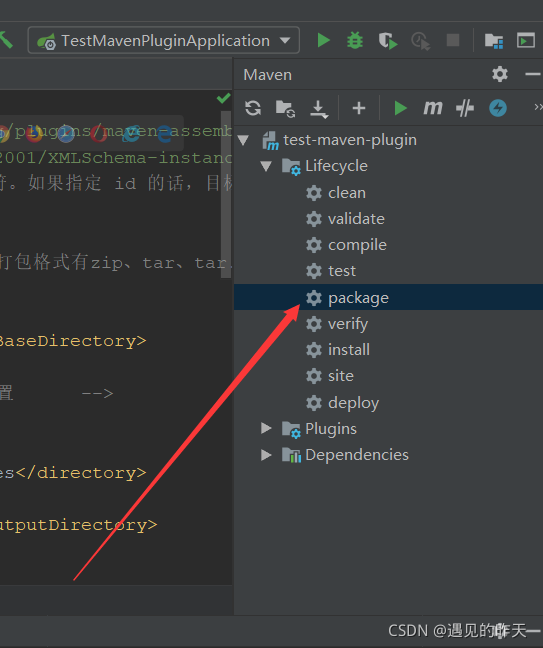Open Maven panel settings gear

[x=500, y=74]
